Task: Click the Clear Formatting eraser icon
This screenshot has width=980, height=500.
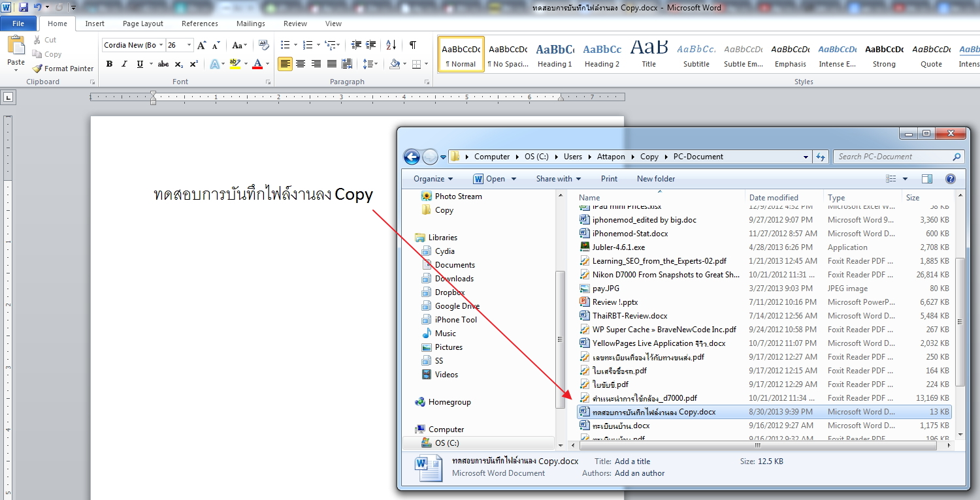Action: point(264,45)
